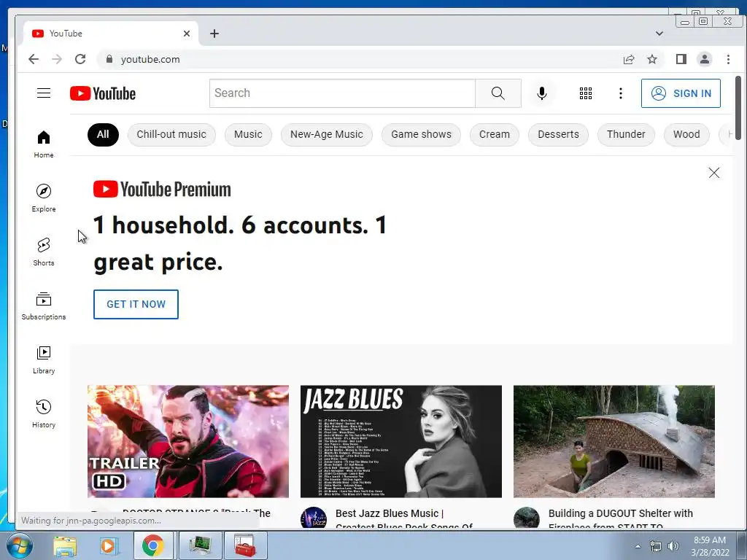Image resolution: width=747 pixels, height=560 pixels.
Task: Open Chrome's three-dot menu
Action: click(728, 59)
